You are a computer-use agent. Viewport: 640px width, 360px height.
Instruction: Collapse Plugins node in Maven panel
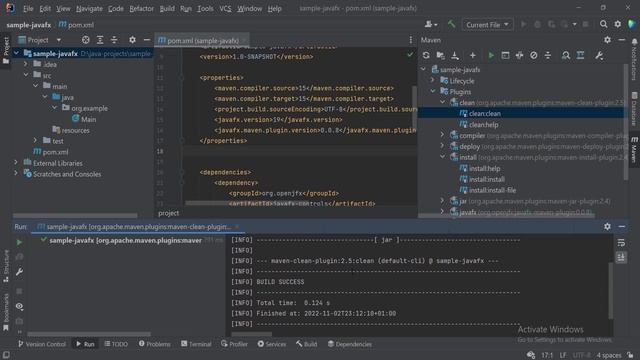pos(433,91)
